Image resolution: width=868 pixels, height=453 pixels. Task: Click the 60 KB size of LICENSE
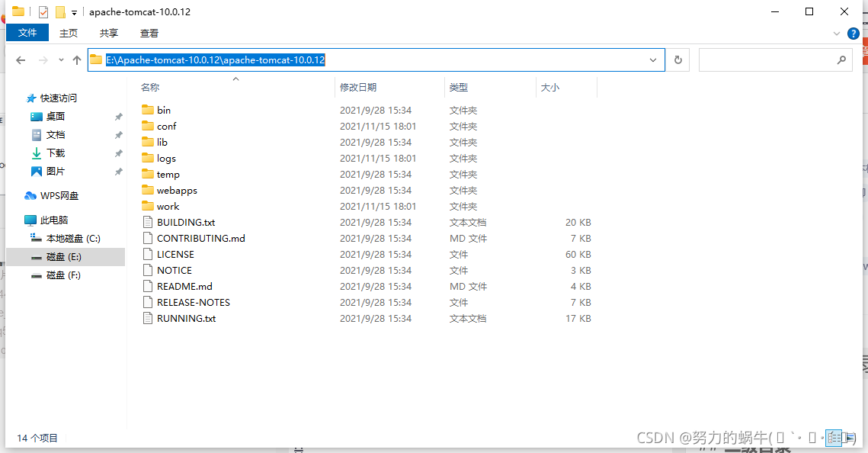point(578,254)
